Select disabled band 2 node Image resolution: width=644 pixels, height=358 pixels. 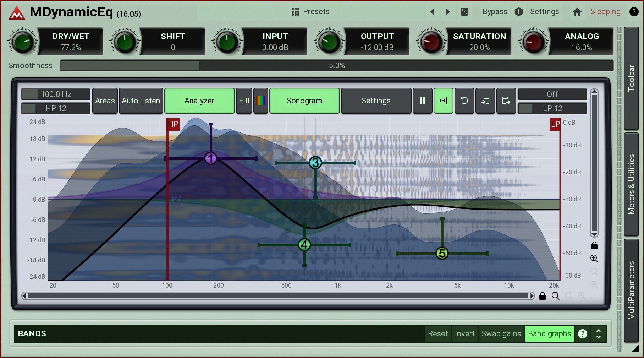(176, 199)
